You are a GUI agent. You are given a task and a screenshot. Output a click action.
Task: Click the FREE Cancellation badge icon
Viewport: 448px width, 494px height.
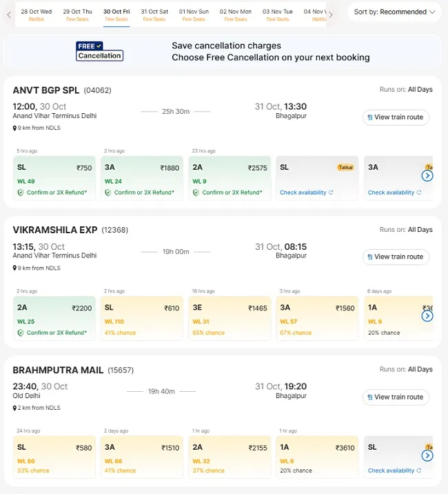click(x=99, y=51)
